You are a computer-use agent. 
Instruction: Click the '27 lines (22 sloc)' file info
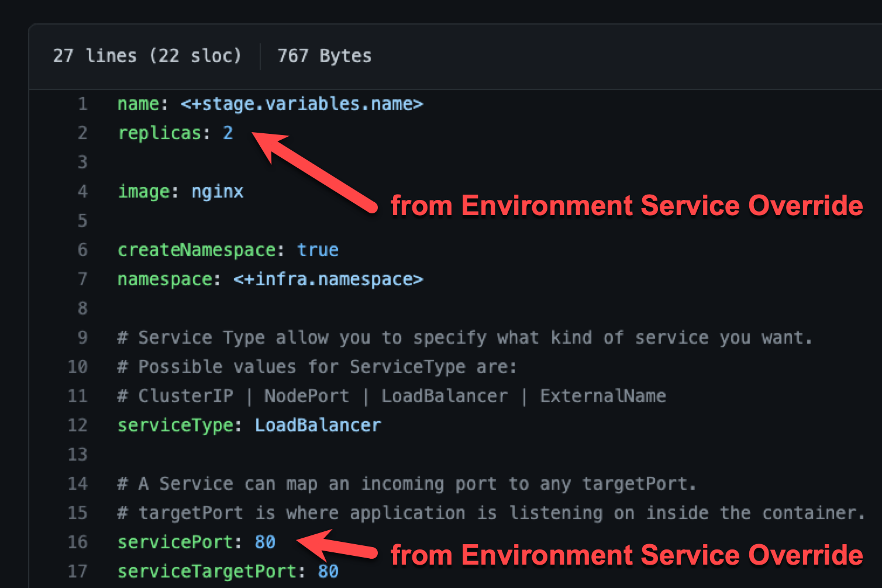(x=147, y=56)
